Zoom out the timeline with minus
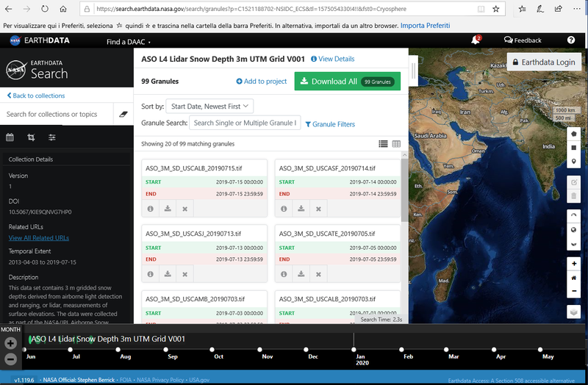This screenshot has width=588, height=385. (10, 359)
